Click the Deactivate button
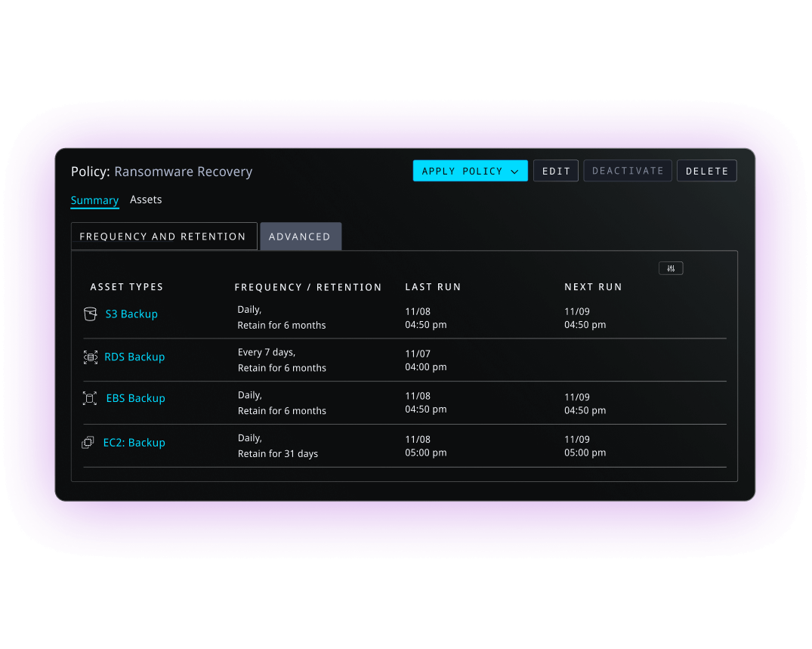This screenshot has height=649, width=812. [628, 171]
